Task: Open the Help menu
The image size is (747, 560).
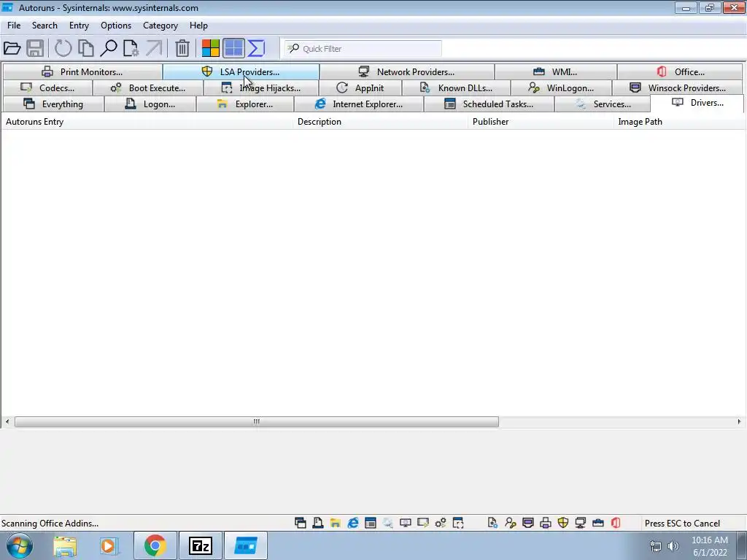Action: [x=198, y=26]
